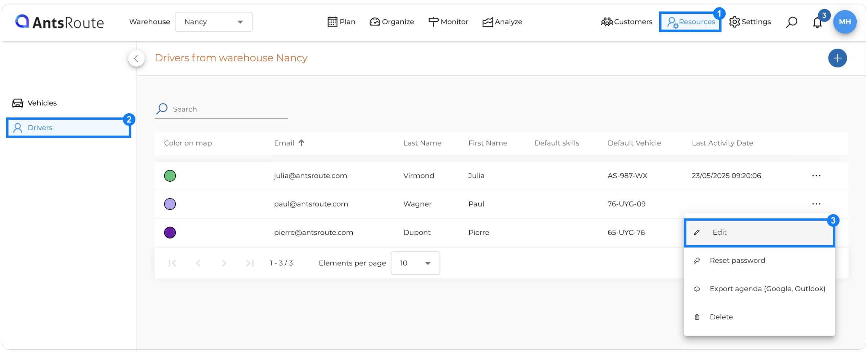Go to first page of results
The image size is (868, 354).
[172, 263]
